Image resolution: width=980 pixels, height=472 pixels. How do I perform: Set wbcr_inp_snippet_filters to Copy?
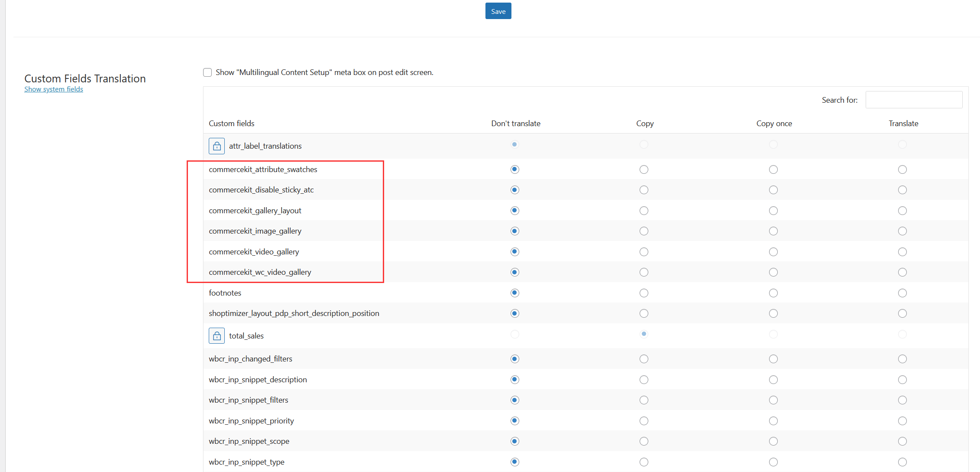click(644, 400)
